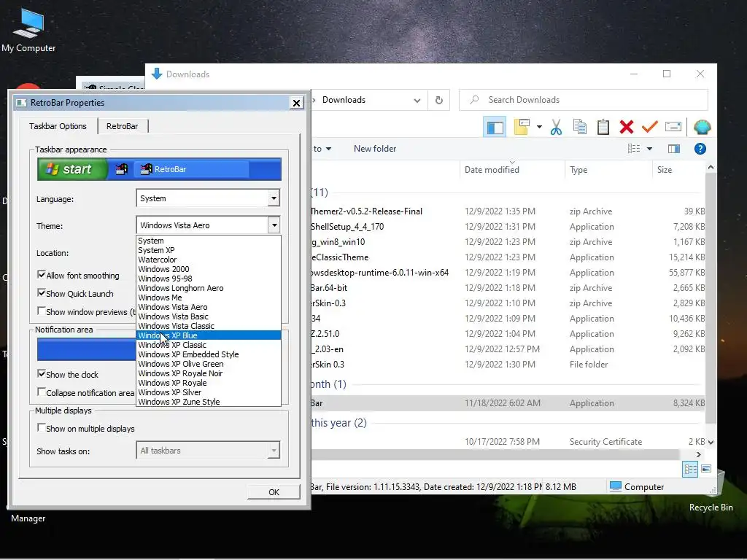Open the change view dropdown arrow
Viewport: 747px width, 560px height.
click(649, 149)
